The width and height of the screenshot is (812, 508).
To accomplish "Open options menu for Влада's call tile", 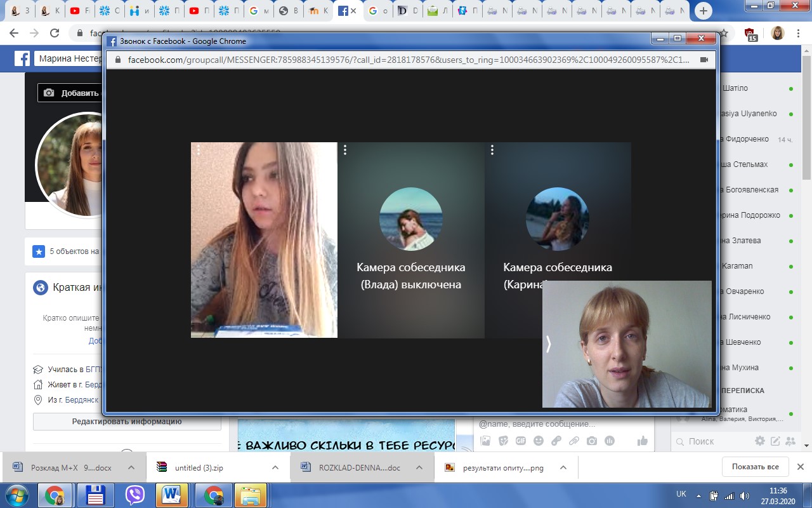I will (345, 150).
